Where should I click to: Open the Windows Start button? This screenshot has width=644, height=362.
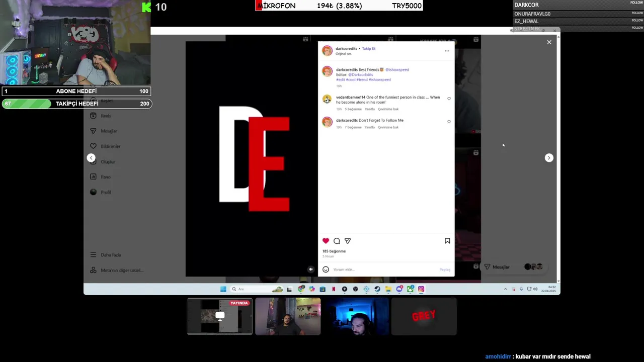tap(223, 289)
